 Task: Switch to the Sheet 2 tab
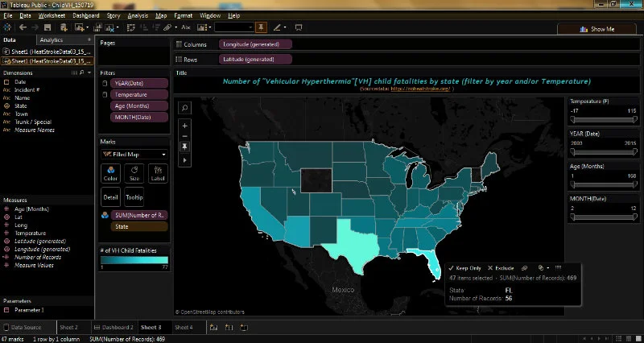click(68, 328)
